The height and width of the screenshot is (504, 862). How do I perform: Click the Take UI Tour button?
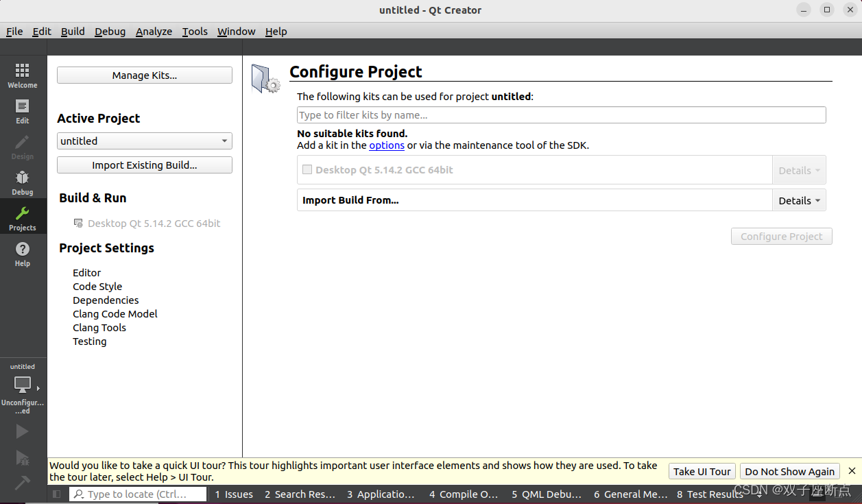(x=702, y=471)
